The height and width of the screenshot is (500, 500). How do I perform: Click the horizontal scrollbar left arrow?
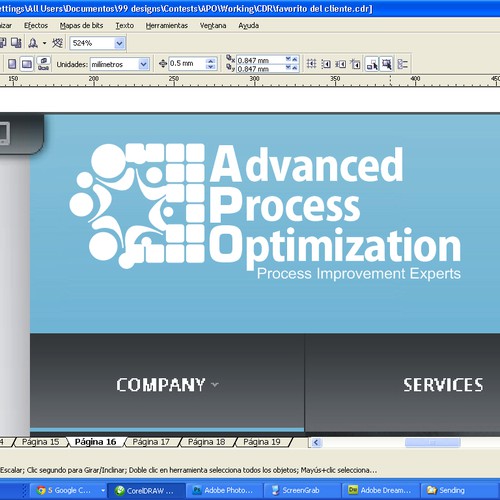tap(316, 443)
